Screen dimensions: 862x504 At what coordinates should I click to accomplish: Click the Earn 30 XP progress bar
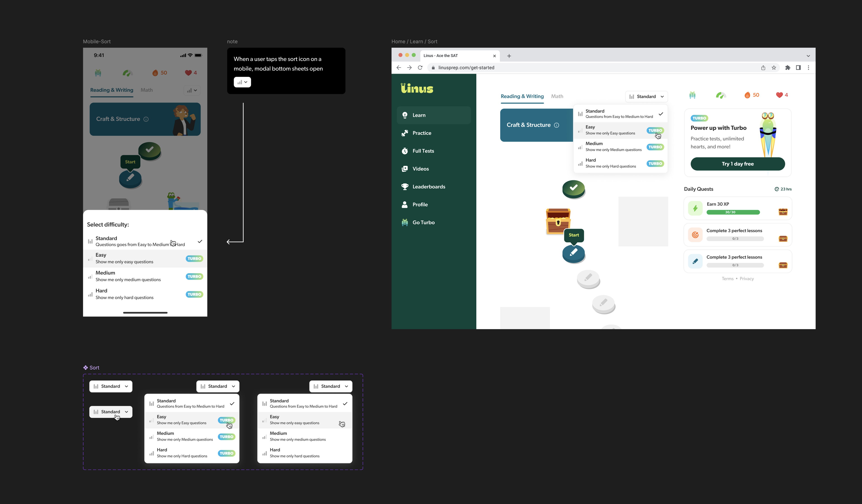(x=733, y=212)
